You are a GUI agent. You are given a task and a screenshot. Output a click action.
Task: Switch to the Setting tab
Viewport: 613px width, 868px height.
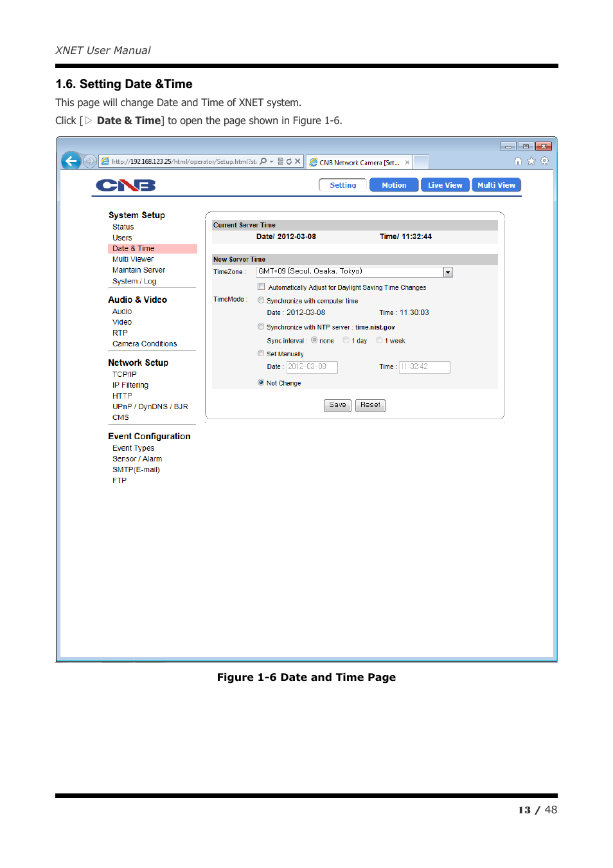343,185
